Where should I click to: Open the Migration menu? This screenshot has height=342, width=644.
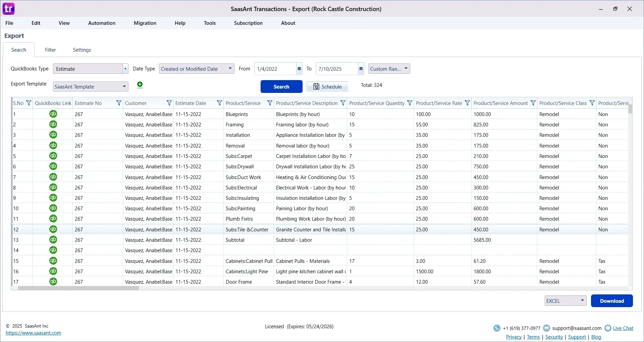click(x=145, y=23)
